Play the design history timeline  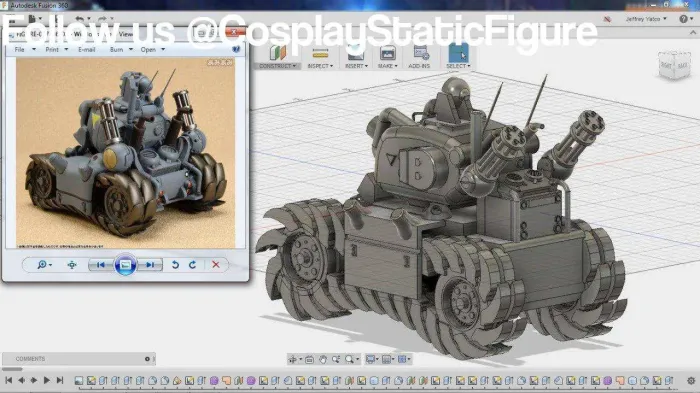(46, 380)
